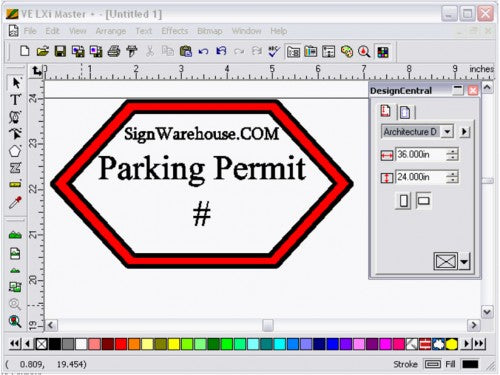The width and height of the screenshot is (500, 375).
Task: Open a file via folder icon
Action: point(43,51)
